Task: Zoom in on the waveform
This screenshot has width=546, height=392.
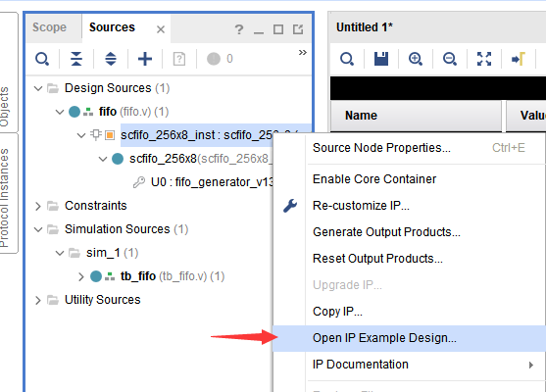Action: click(x=416, y=59)
